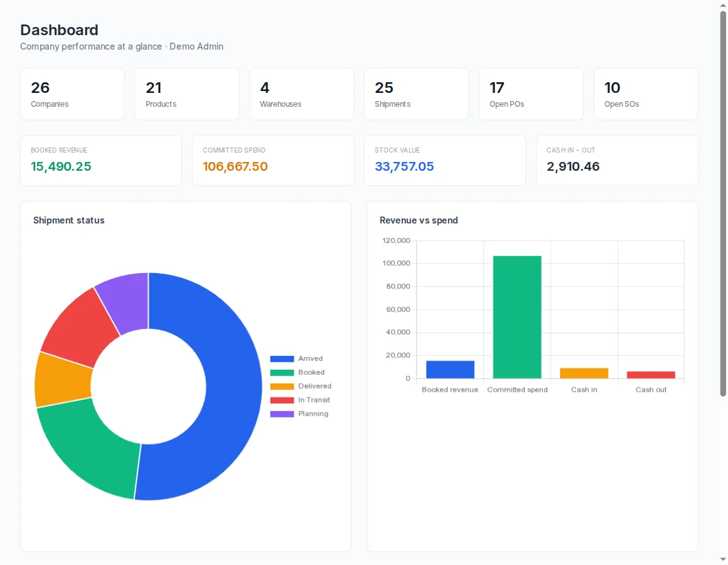Click the 120,000 y-axis label
The height and width of the screenshot is (565, 728).
[396, 240]
